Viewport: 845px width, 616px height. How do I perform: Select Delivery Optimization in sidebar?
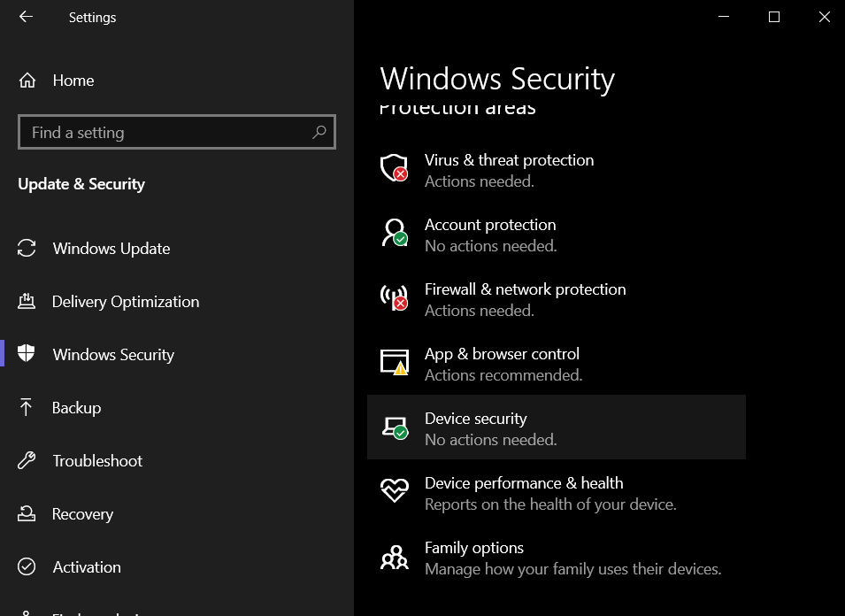click(x=125, y=302)
